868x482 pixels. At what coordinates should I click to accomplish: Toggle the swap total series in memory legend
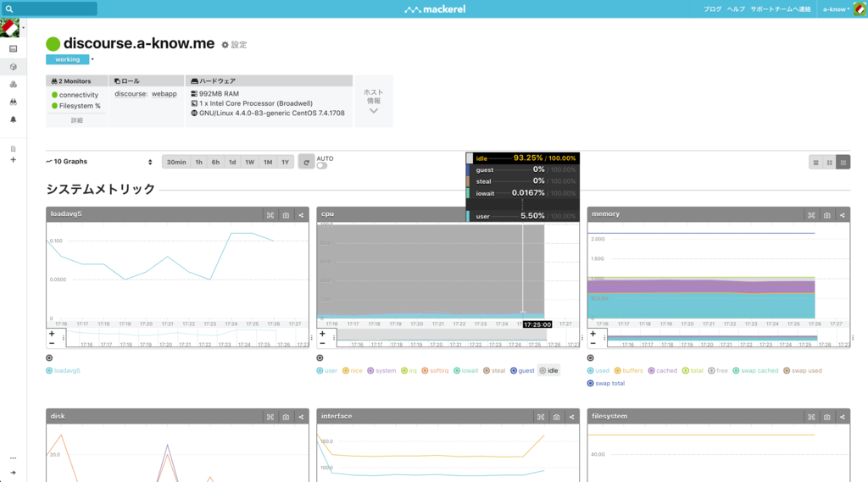(x=605, y=383)
